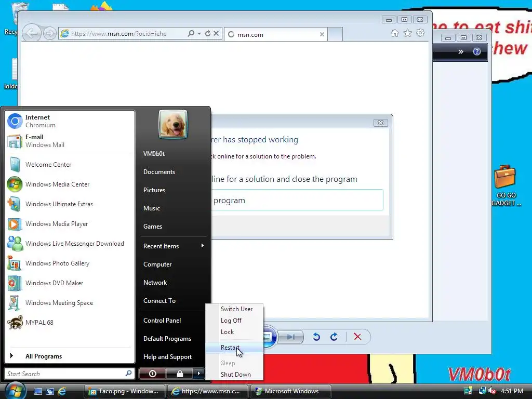Open Windows DVD Maker
The image size is (532, 399).
(70, 283)
